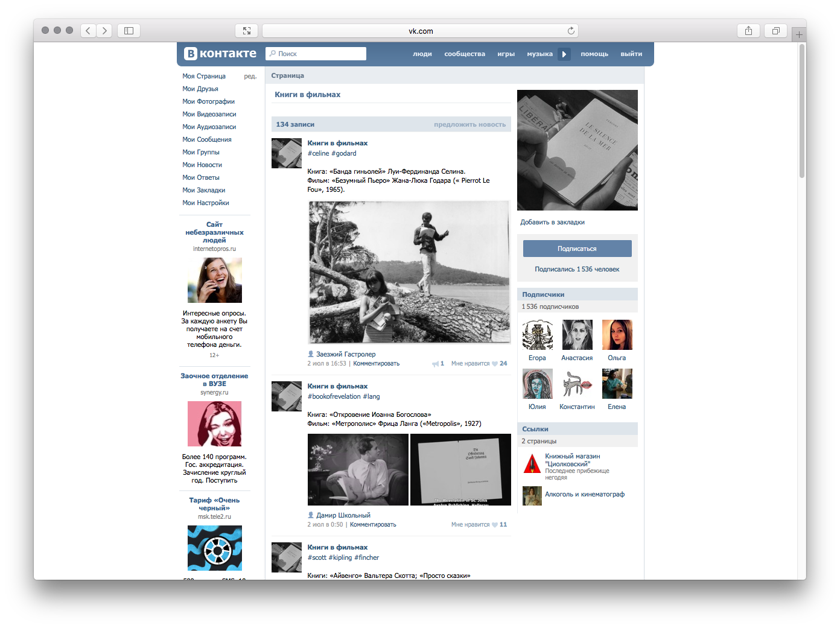Click Добавить в закладки
Image resolution: width=840 pixels, height=628 pixels.
click(x=552, y=222)
